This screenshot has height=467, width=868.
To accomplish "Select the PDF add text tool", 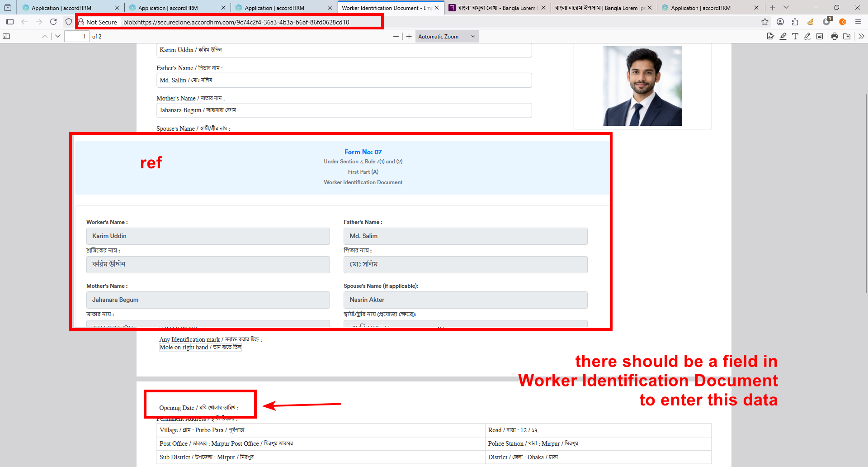I will point(795,36).
